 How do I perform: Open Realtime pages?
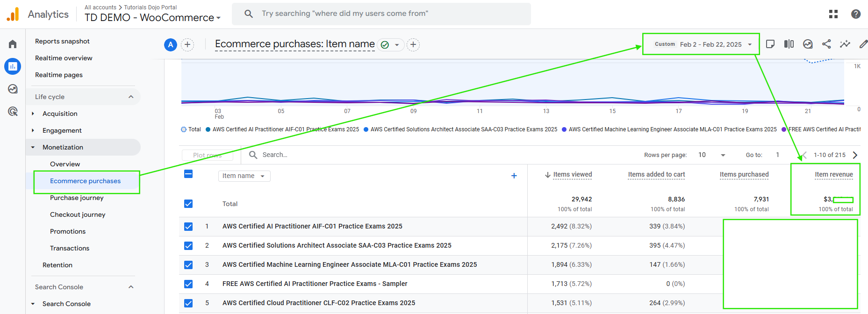(x=59, y=75)
